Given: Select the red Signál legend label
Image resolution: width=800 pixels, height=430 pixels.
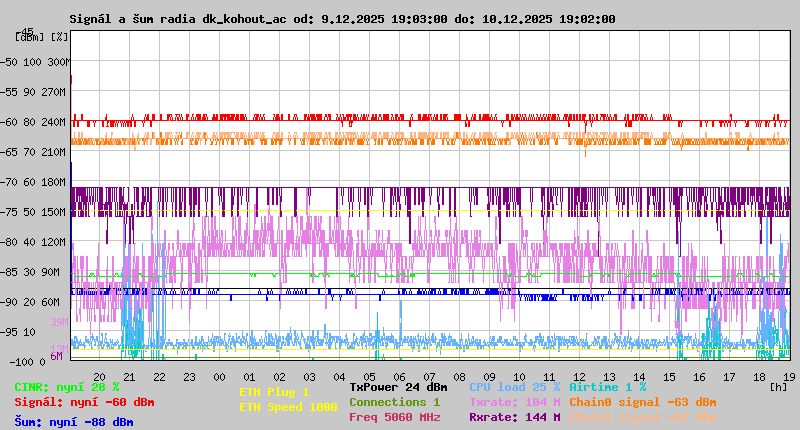Looking at the screenshot, I should (84, 402).
